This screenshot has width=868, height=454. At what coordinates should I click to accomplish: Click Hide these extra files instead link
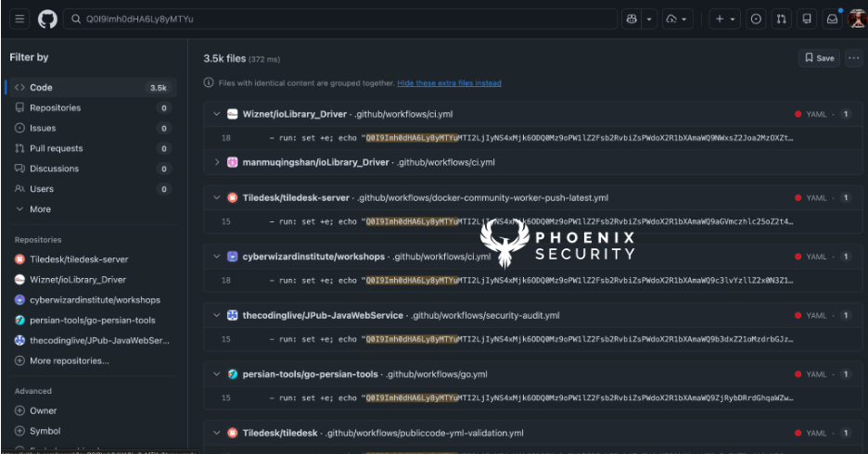point(449,83)
